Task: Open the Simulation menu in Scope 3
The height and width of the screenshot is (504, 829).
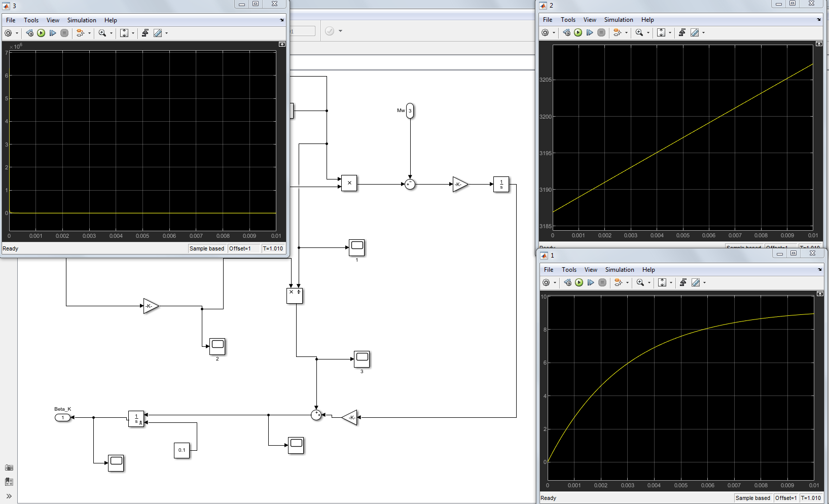Action: click(82, 20)
